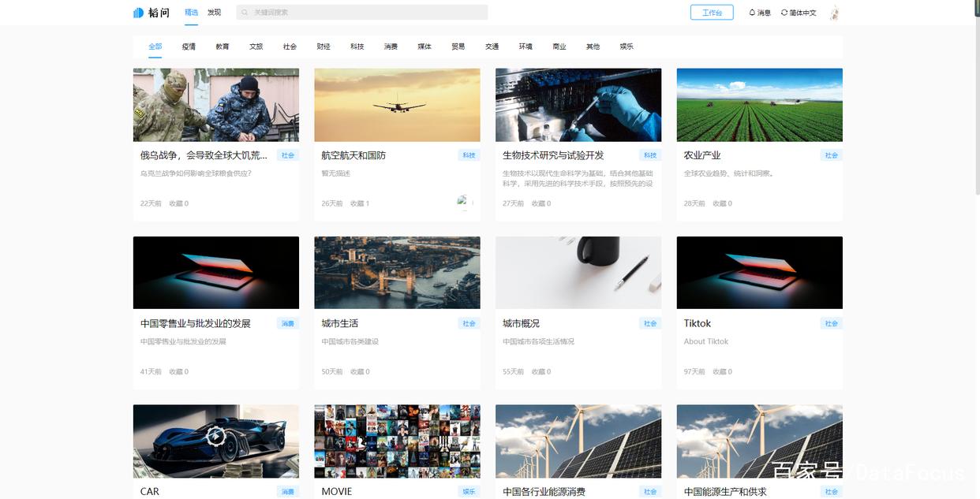980x499 pixels.
Task: Open the MOVIE poster thumbnail
Action: click(397, 441)
